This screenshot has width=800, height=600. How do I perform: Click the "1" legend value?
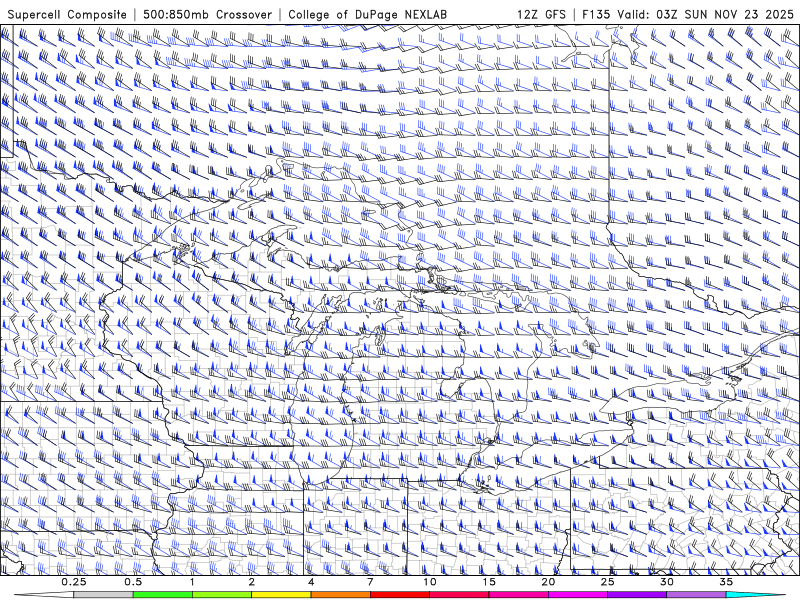click(192, 582)
